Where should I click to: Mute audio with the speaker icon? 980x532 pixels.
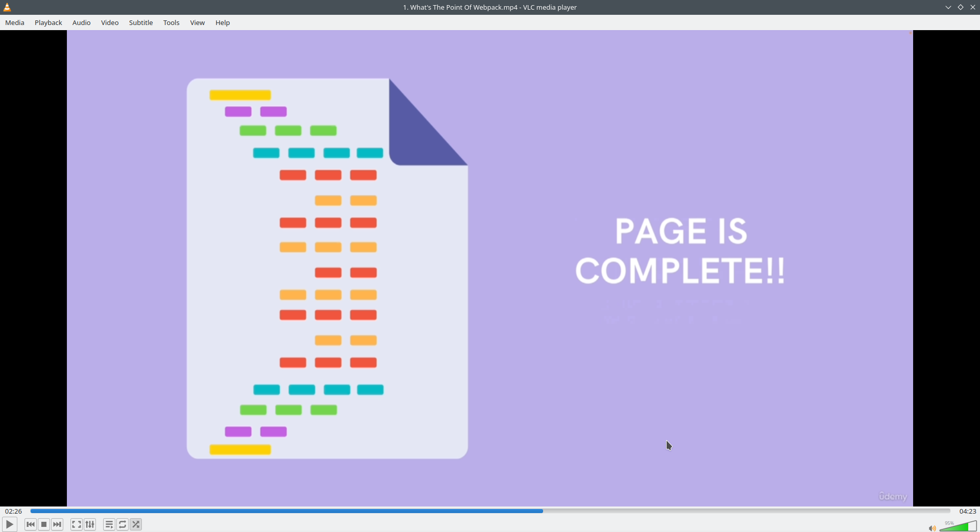pyautogui.click(x=932, y=528)
